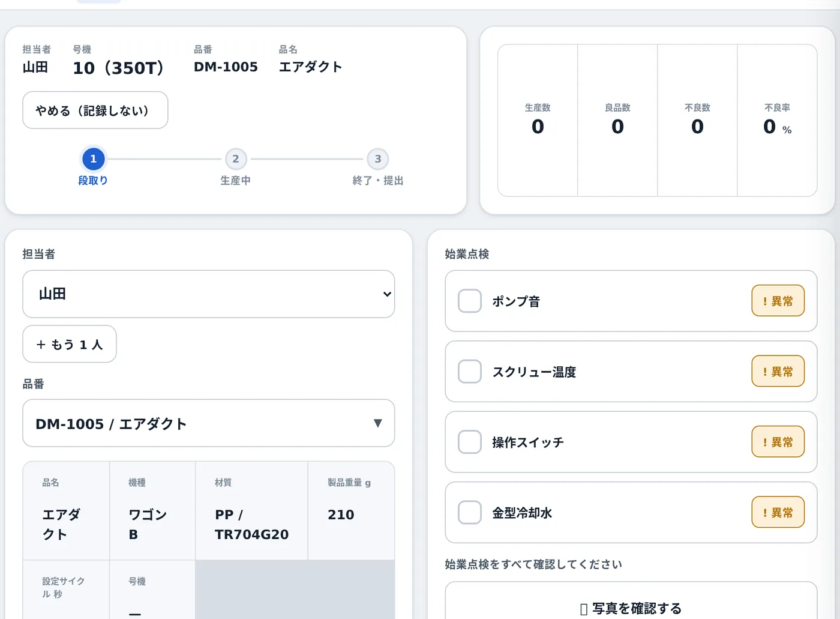840x619 pixels.
Task: Click the 不良数 counter tile
Action: coord(697,120)
